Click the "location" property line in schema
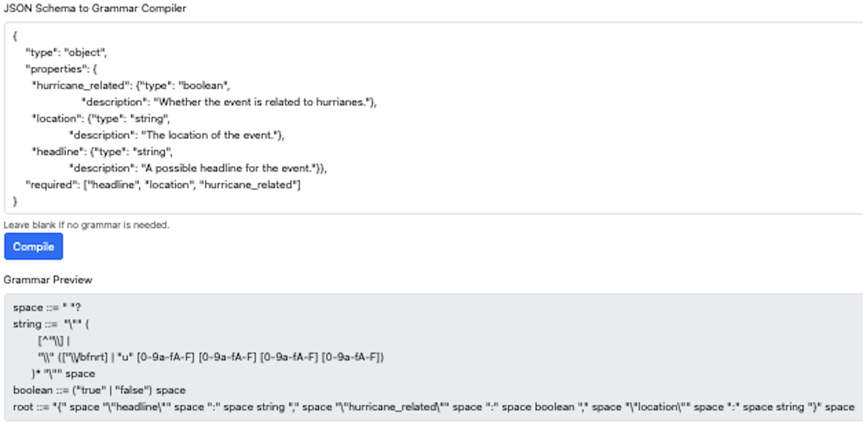The height and width of the screenshot is (426, 868). point(101,118)
